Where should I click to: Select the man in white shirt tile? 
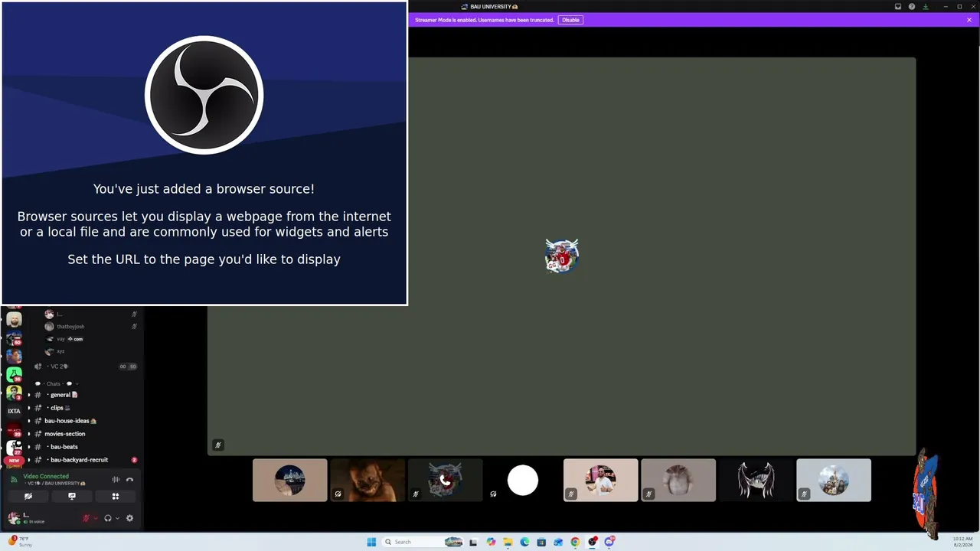(x=601, y=481)
